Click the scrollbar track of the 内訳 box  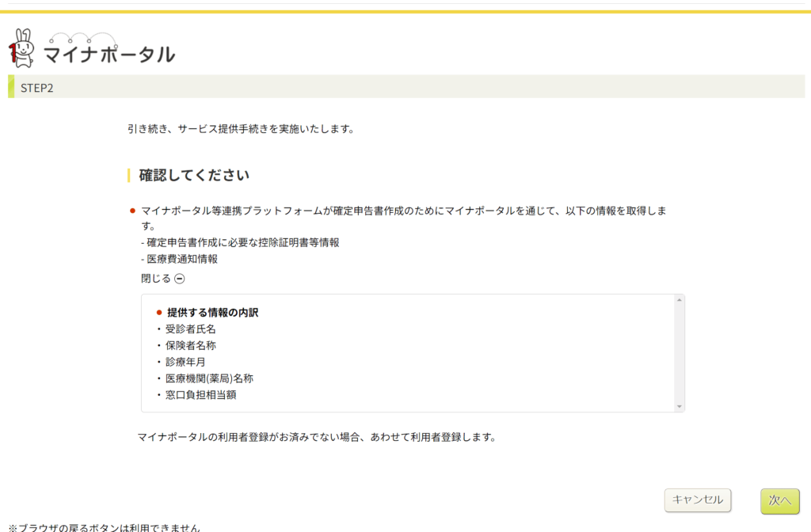click(x=679, y=352)
